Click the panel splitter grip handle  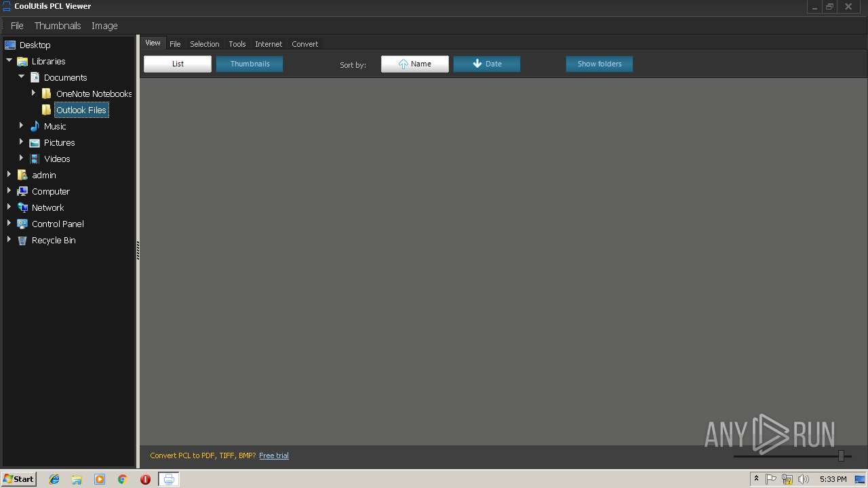[138, 250]
